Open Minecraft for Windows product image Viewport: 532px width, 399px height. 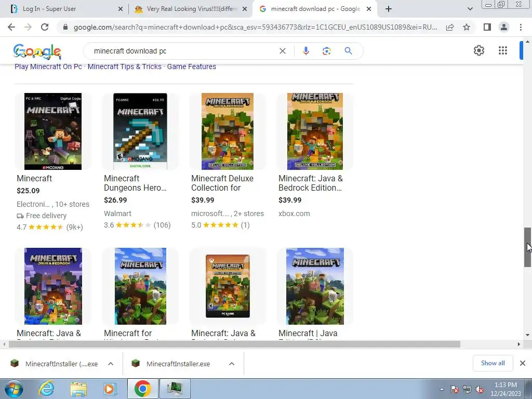pyautogui.click(x=140, y=286)
